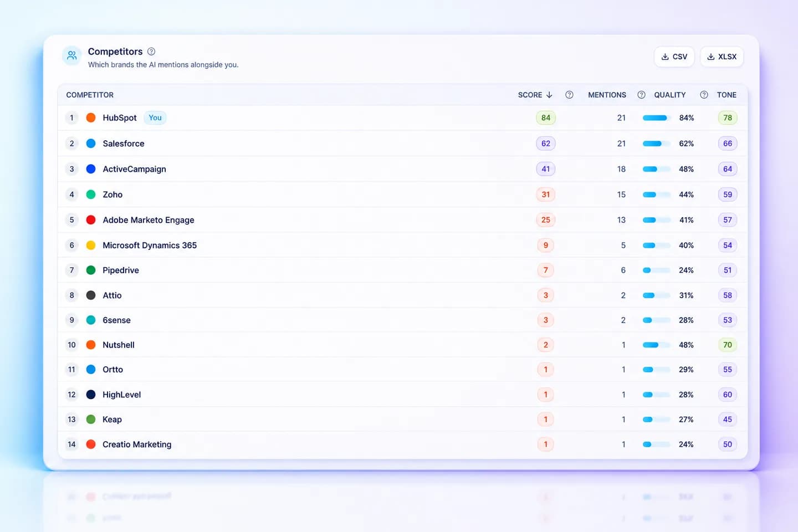
Task: Select the Pipedrive competitor name
Action: pyautogui.click(x=121, y=270)
